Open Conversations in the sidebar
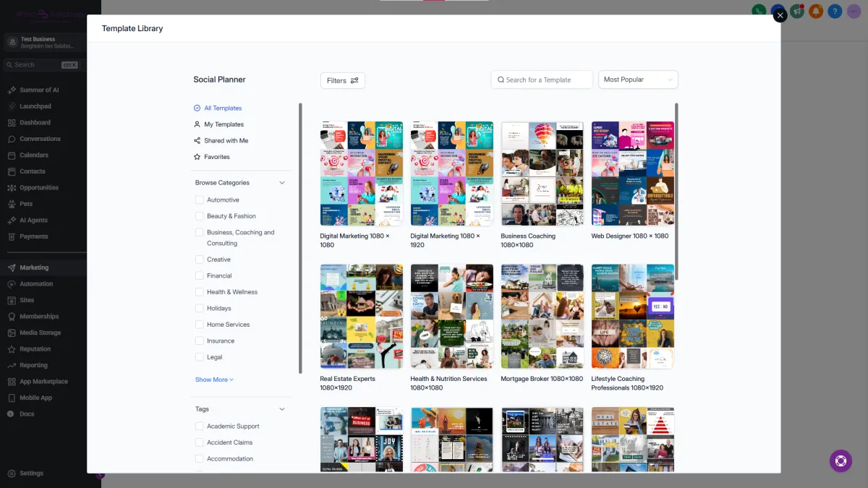Image resolution: width=868 pixels, height=488 pixels. pyautogui.click(x=40, y=139)
